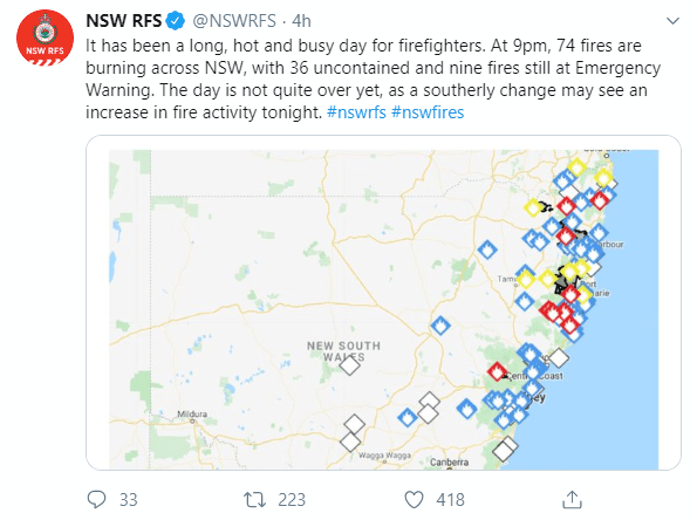Open the #nswrfs hashtag link

click(x=357, y=113)
